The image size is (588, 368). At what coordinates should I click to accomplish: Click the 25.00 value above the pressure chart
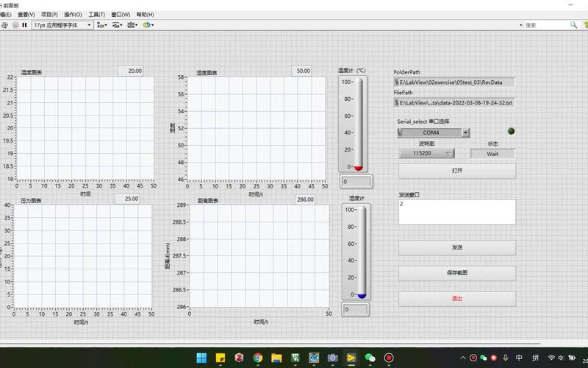tap(127, 199)
